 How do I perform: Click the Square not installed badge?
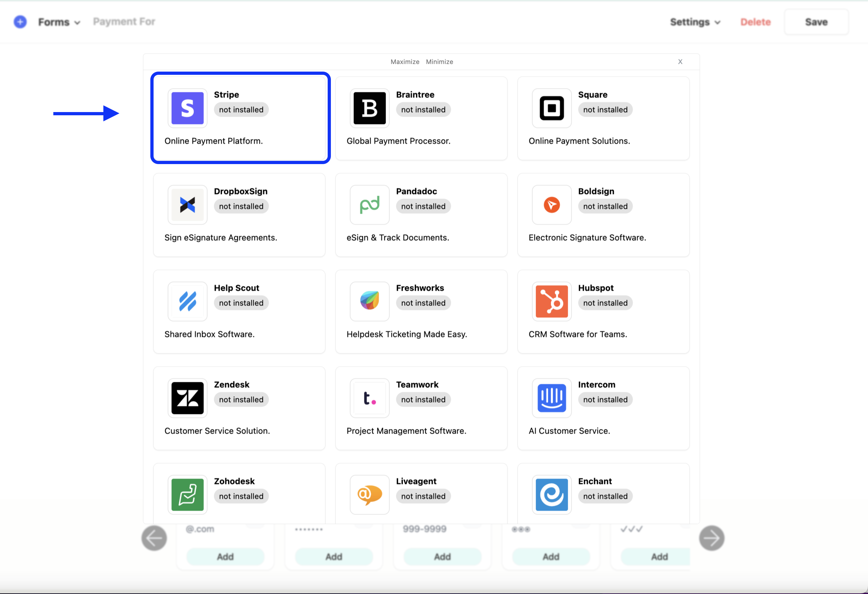click(606, 110)
